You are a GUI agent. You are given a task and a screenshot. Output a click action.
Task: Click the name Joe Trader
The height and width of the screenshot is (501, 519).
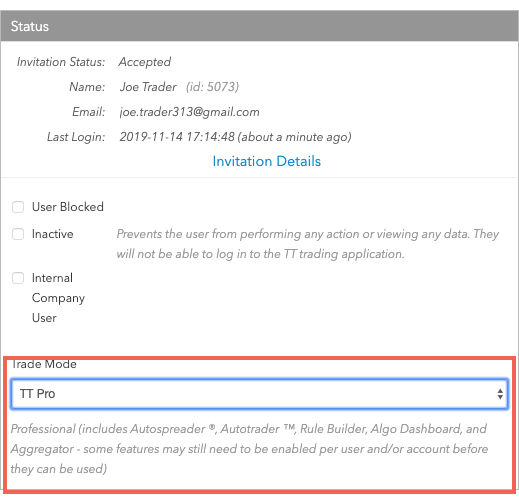[148, 87]
